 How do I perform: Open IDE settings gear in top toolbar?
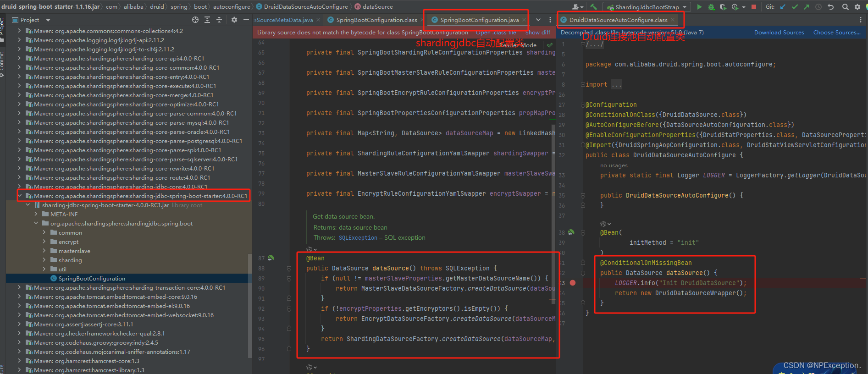pos(857,7)
